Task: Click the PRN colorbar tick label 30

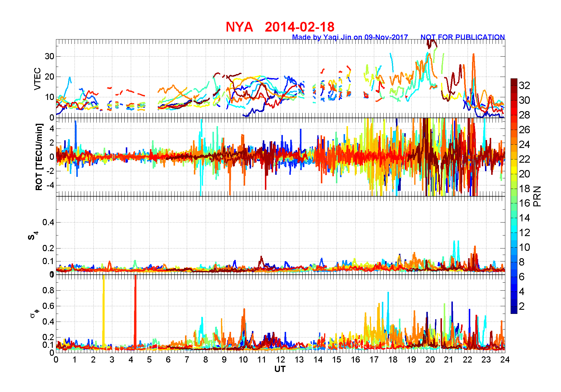Action: coord(524,100)
